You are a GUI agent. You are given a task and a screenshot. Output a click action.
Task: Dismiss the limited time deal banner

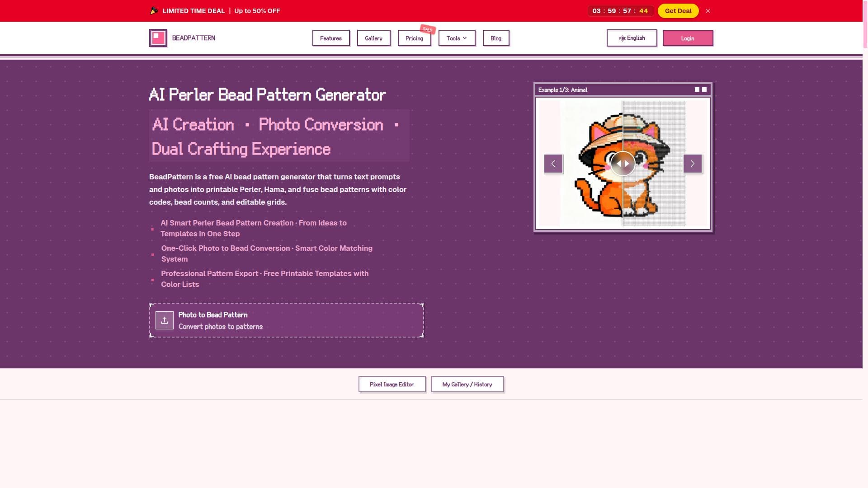708,11
